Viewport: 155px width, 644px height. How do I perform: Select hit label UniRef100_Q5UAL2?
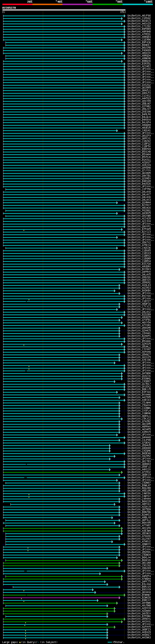tap(139, 346)
